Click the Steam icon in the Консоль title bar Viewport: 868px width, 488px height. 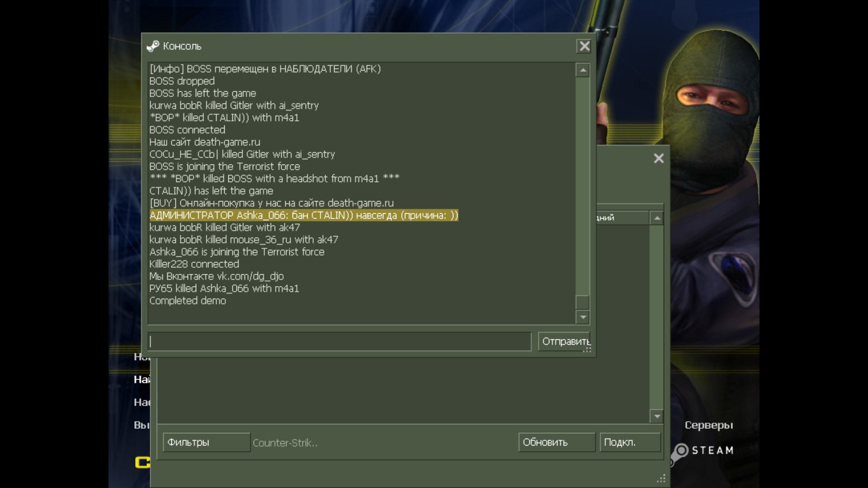point(153,46)
